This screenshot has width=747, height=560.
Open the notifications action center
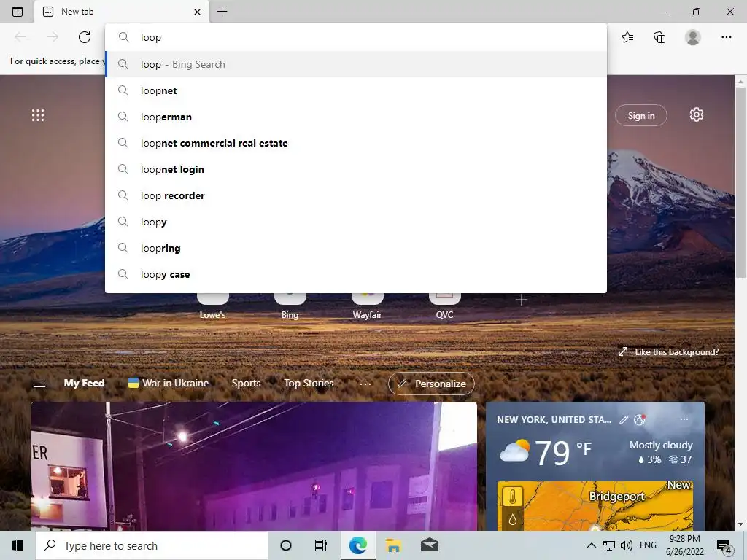coord(724,546)
